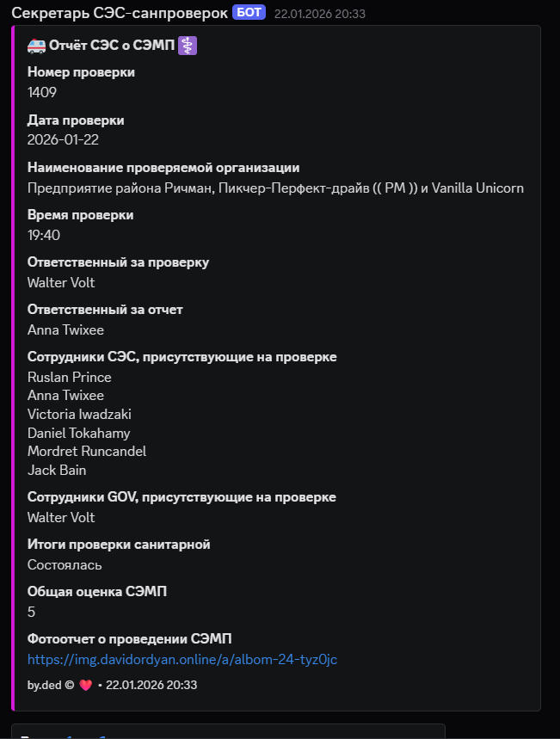Image resolution: width=560 pixels, height=739 pixels.
Task: Click the overall rating value 5
Action: point(32,612)
